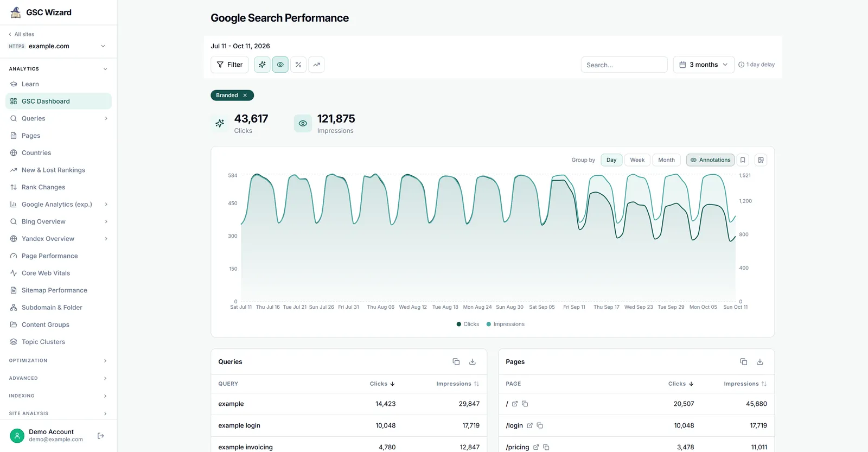Viewport: 868px width, 452px height.
Task: Go to New & Lost Rankings
Action: point(59,170)
